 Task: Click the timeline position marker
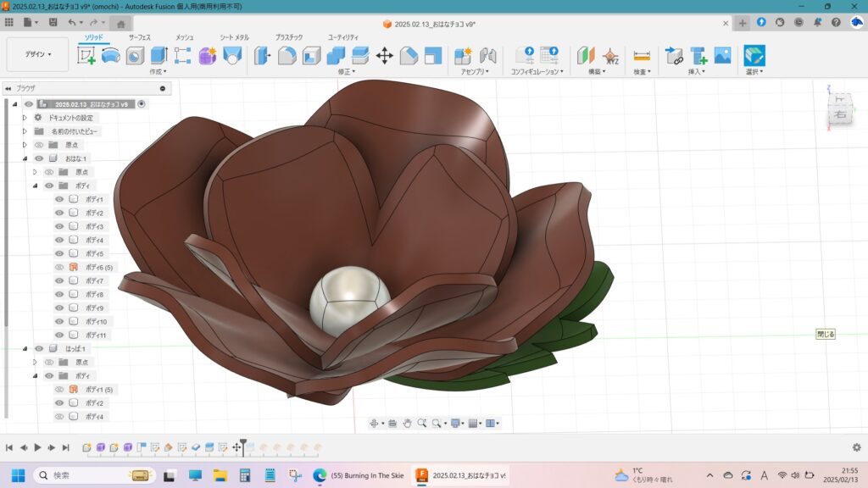coord(243,444)
